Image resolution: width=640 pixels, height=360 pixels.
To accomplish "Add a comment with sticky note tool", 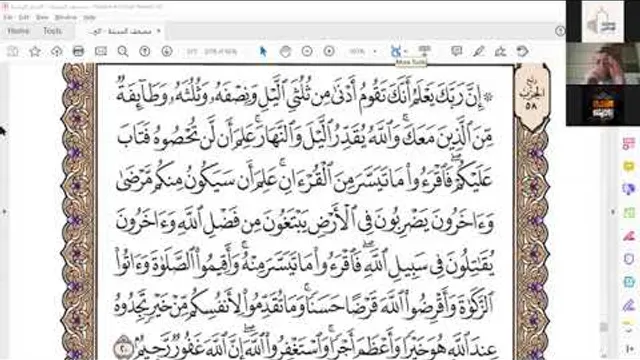I will pos(456,51).
